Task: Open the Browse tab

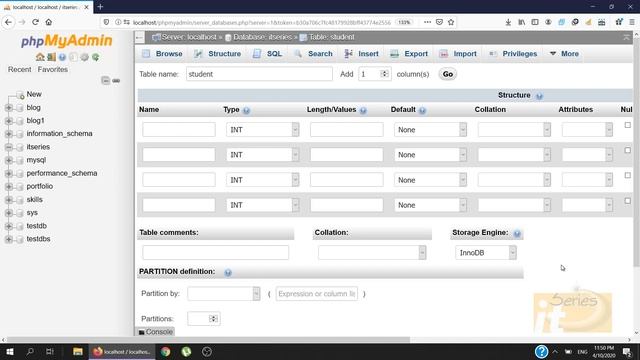Action: pos(162,54)
